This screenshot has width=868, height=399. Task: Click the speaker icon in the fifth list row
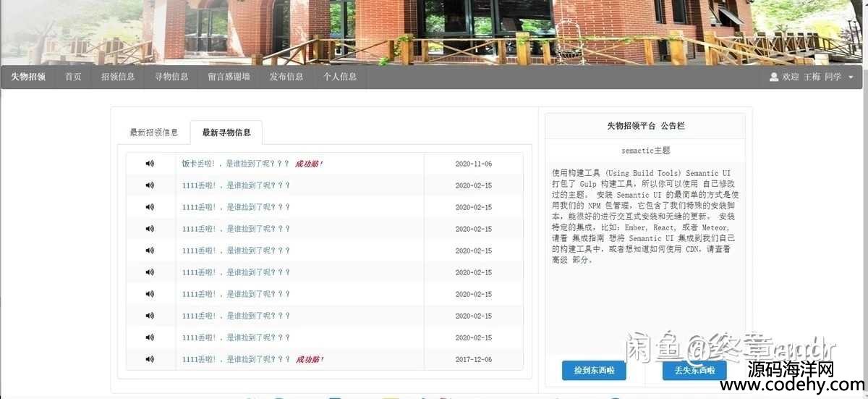150,251
